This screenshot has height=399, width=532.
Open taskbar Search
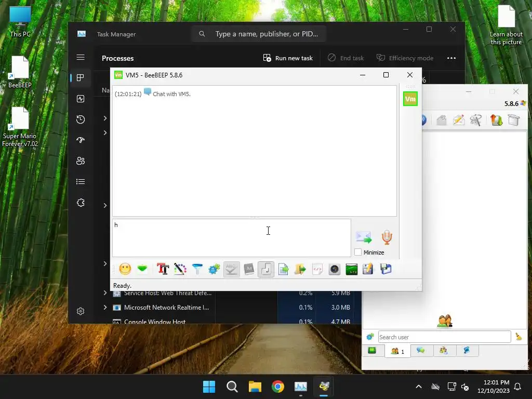pos(232,387)
